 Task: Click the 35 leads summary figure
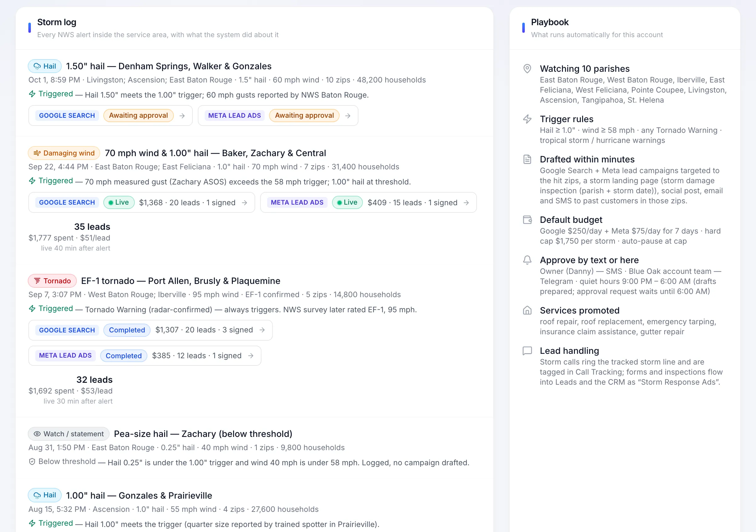point(92,227)
